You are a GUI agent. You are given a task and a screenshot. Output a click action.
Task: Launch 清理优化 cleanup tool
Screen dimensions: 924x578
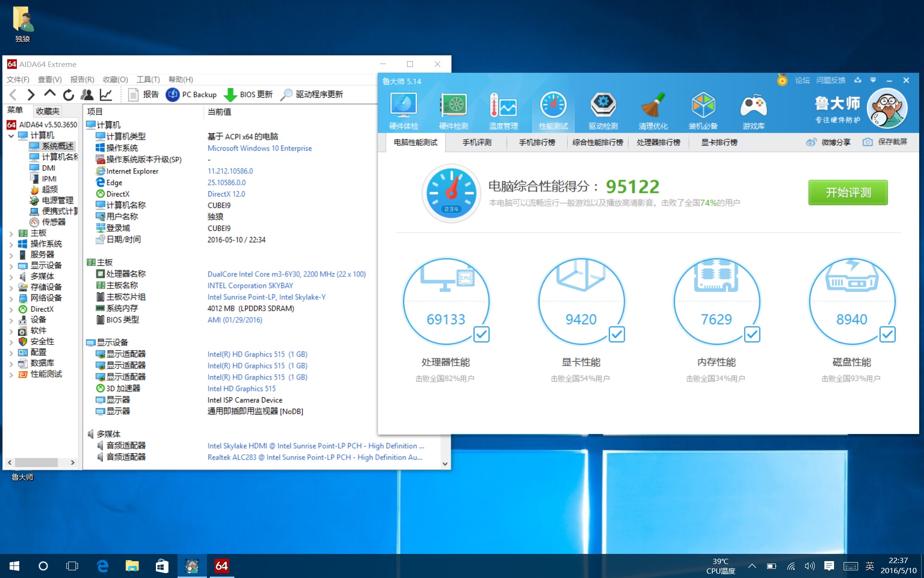pyautogui.click(x=653, y=110)
